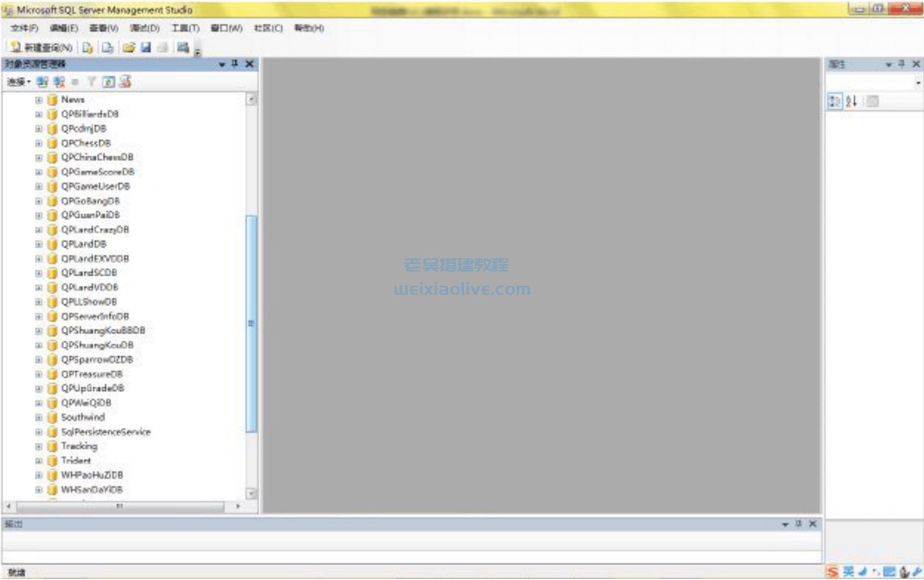Select the QPTreasureDB database
This screenshot has width=924, height=580.
[91, 374]
